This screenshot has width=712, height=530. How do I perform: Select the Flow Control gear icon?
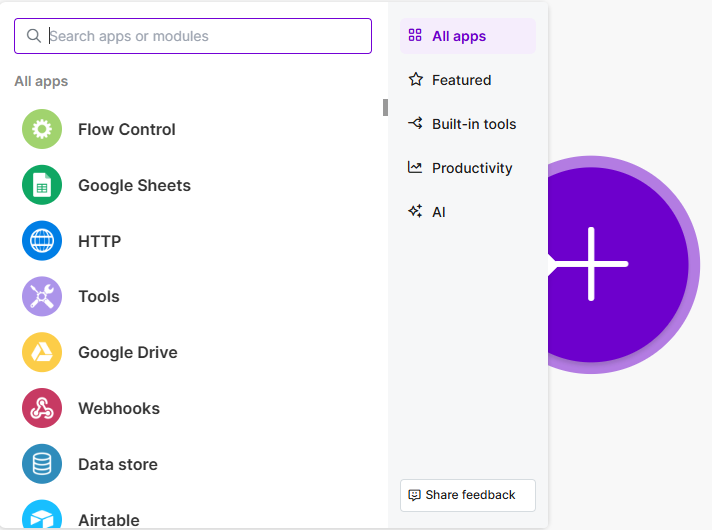click(42, 129)
